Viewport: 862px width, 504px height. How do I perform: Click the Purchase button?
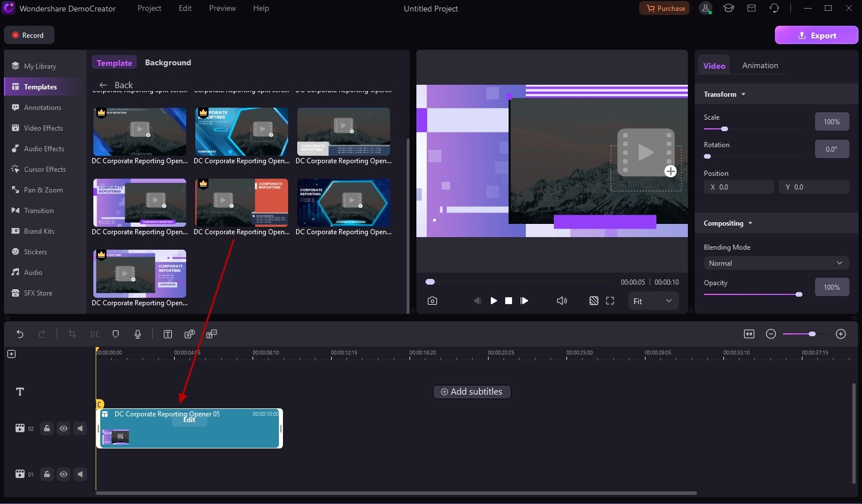[x=665, y=9]
